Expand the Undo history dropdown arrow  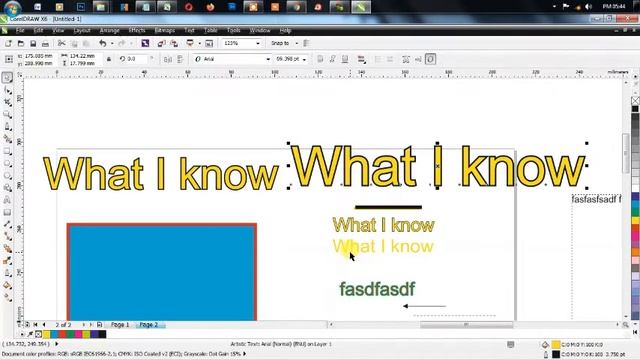112,44
